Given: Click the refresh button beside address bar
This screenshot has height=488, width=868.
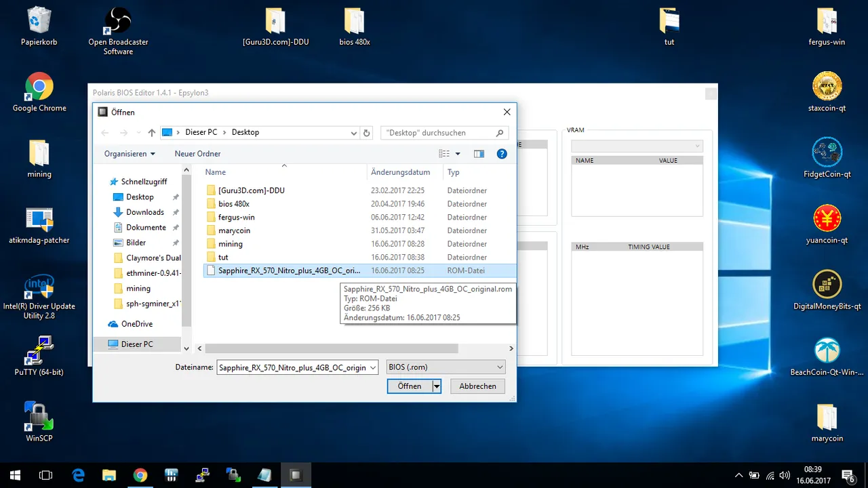Looking at the screenshot, I should (367, 133).
